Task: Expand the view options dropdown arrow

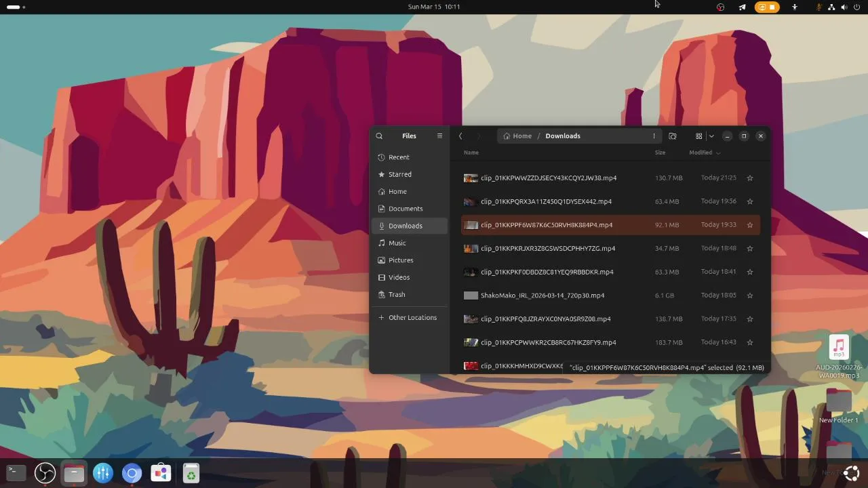Action: (711, 136)
